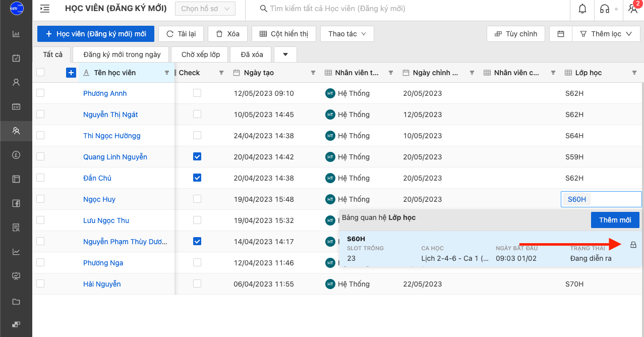The height and width of the screenshot is (337, 644).
Task: Open the Chọn hồ sơ dropdown
Action: 205,9
